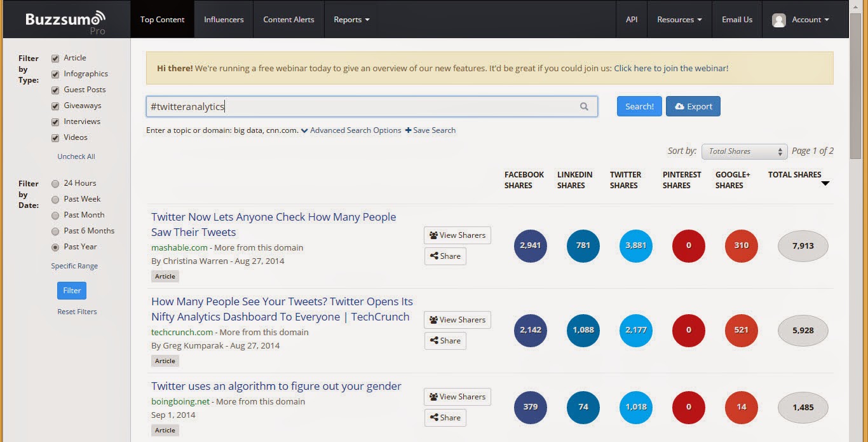
Task: Expand Advanced Search Options
Action: tap(351, 130)
